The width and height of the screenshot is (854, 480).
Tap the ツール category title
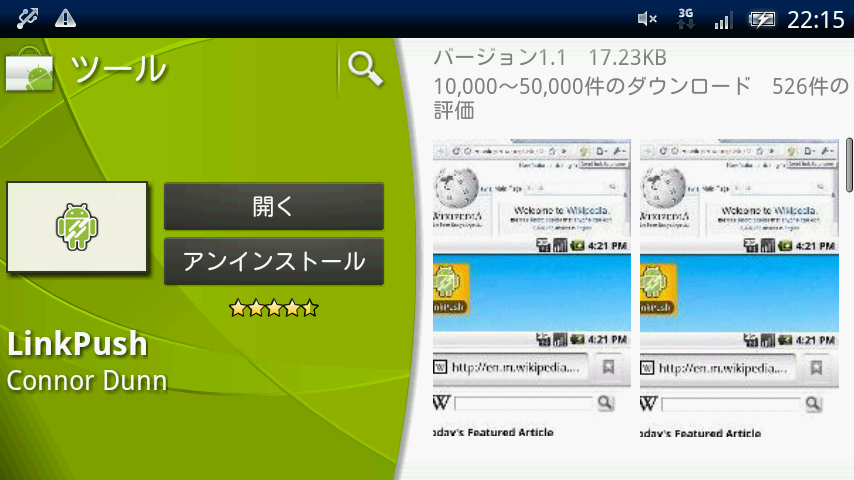pyautogui.click(x=118, y=69)
